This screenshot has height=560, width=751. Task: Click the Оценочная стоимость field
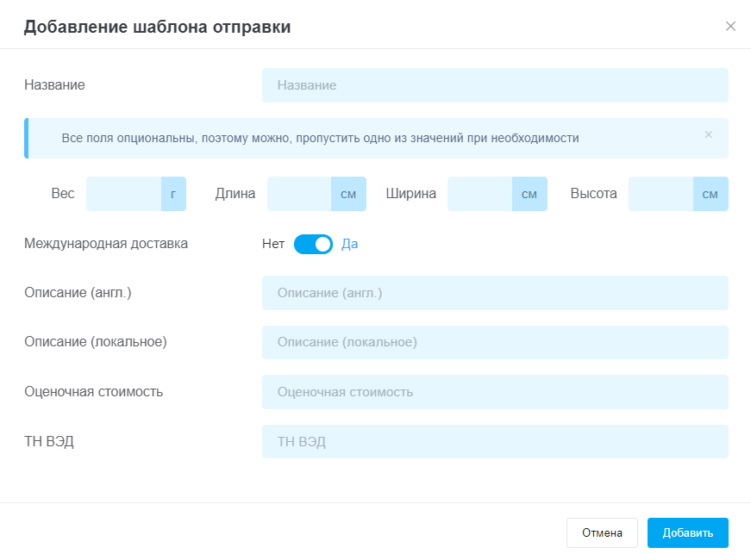pyautogui.click(x=495, y=392)
